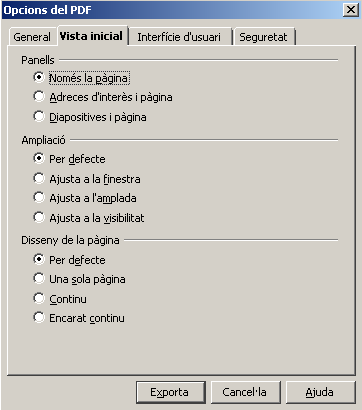Choose Per defecte under Disseny de la pàgina
Image resolution: width=362 pixels, height=410 pixels.
click(x=69, y=260)
